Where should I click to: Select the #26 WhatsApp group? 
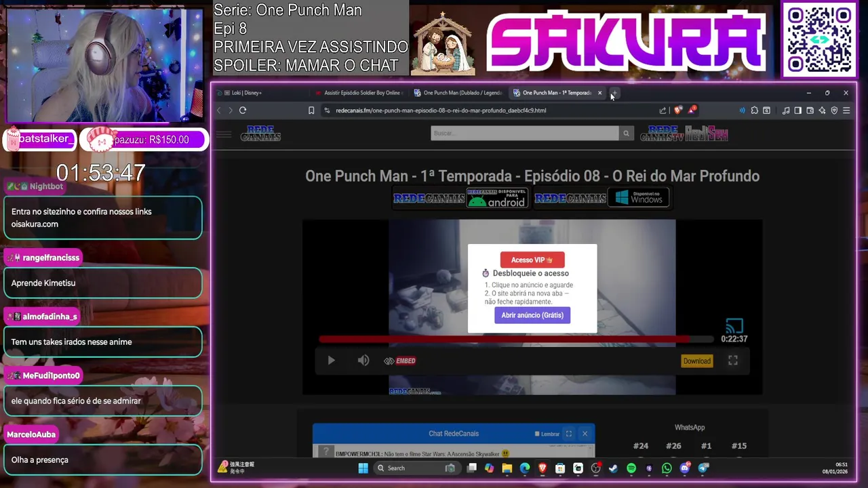(x=673, y=446)
